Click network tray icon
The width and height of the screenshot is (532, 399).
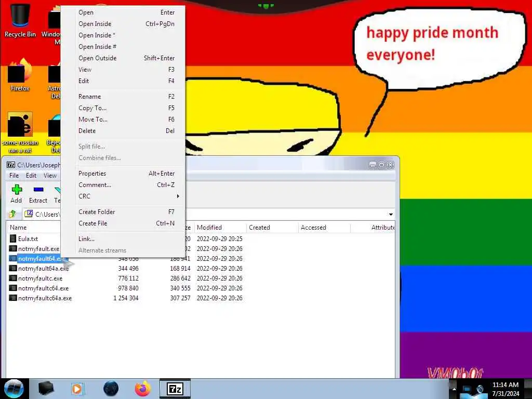click(467, 390)
